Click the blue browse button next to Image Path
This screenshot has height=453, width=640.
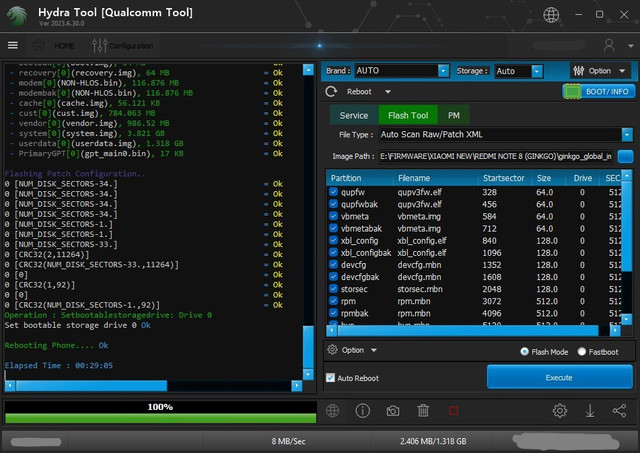[625, 156]
